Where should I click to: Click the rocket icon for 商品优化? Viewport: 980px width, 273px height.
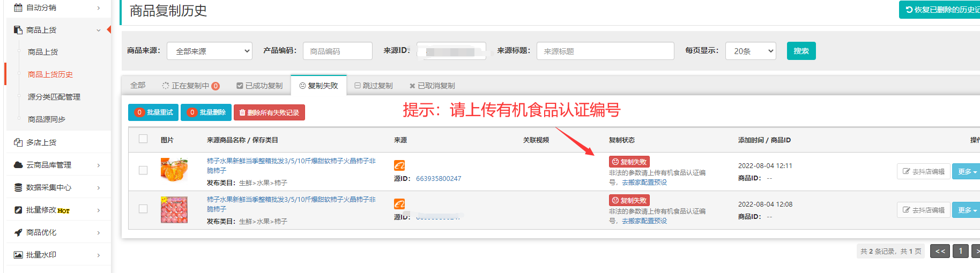(18, 232)
